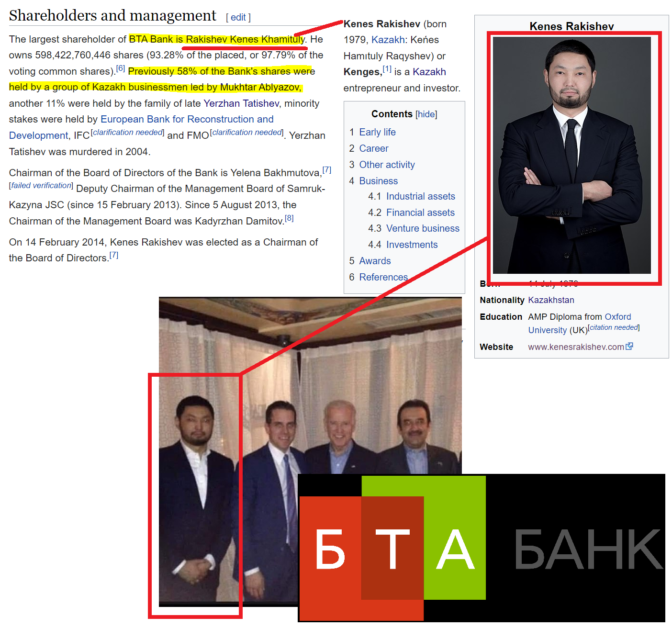672x628 pixels.
Task: Open Other activity in contents
Action: [387, 165]
